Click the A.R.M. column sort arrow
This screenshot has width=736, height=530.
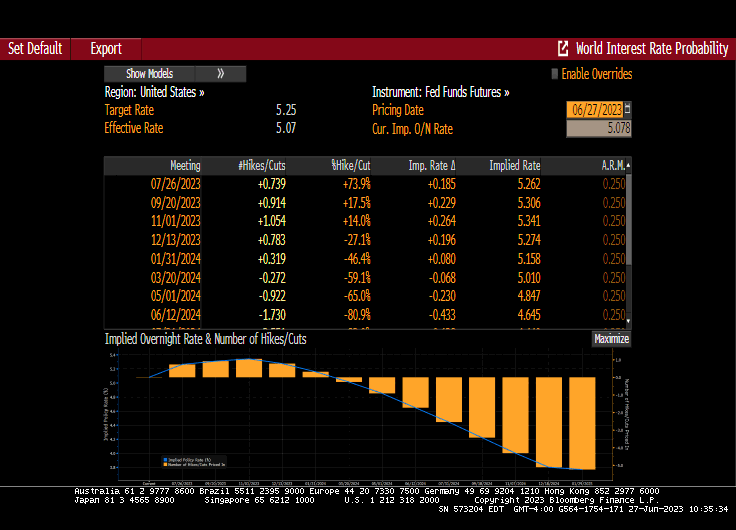point(629,164)
